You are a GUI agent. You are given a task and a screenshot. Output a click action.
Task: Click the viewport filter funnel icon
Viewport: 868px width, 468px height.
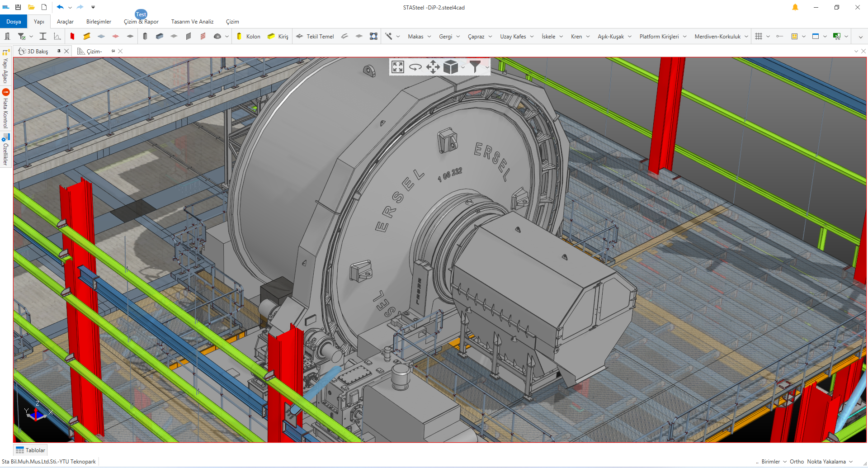475,67
